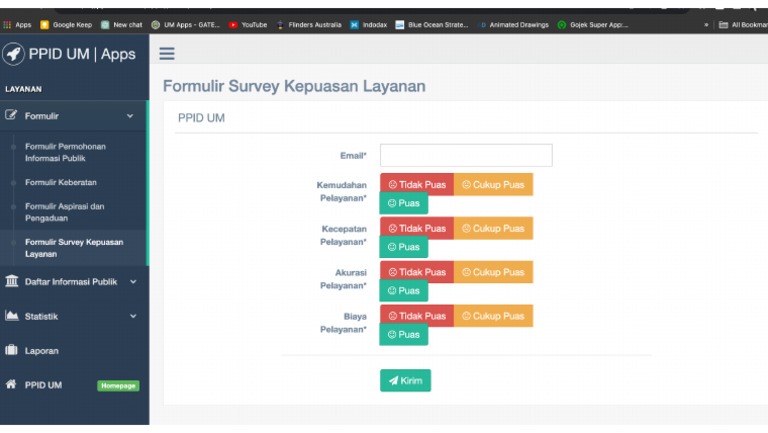Open Formulir Permohonan Informasi Publik
768x433 pixels.
(x=65, y=152)
